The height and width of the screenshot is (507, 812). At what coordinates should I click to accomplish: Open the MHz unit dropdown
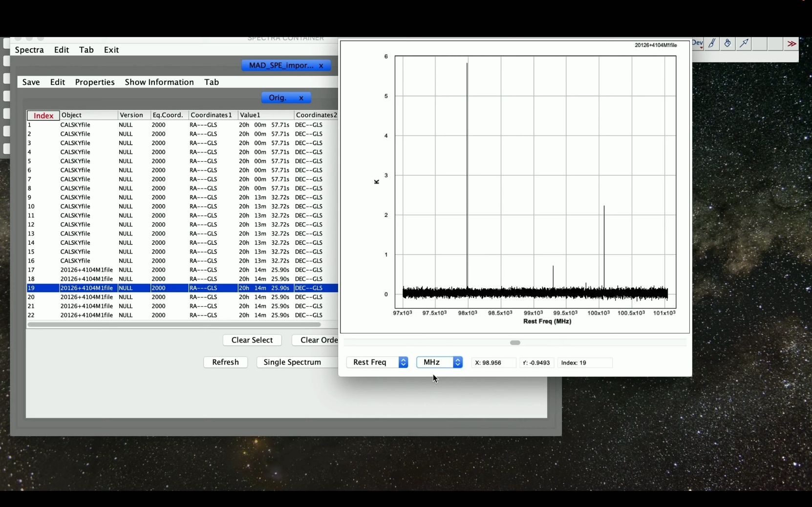point(440,362)
